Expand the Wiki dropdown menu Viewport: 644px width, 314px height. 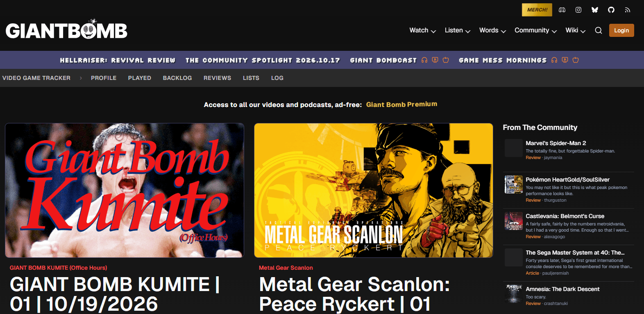coord(576,30)
